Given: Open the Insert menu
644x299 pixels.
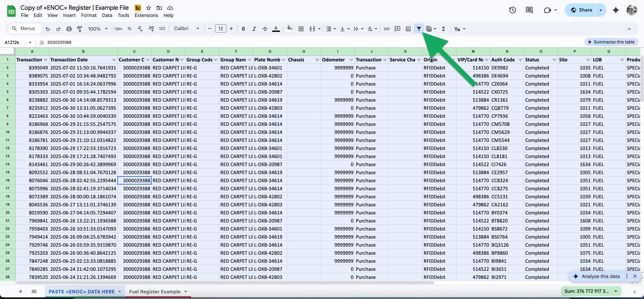Looking at the screenshot, I should coord(69,15).
